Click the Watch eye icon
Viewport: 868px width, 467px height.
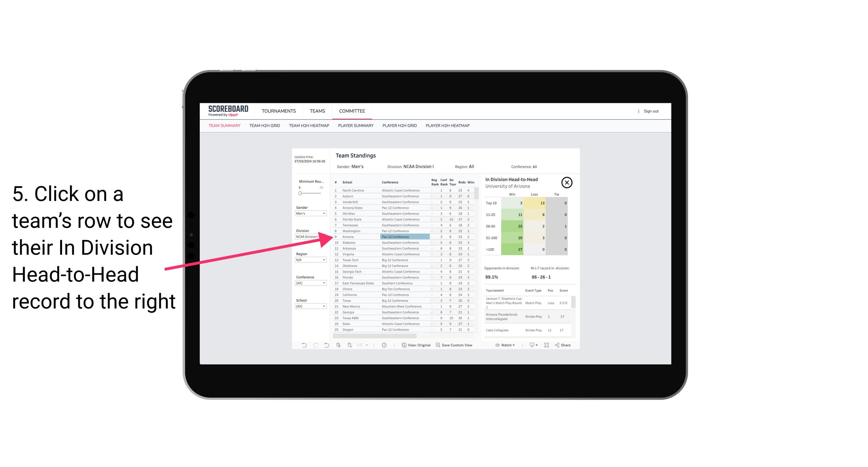click(x=498, y=344)
